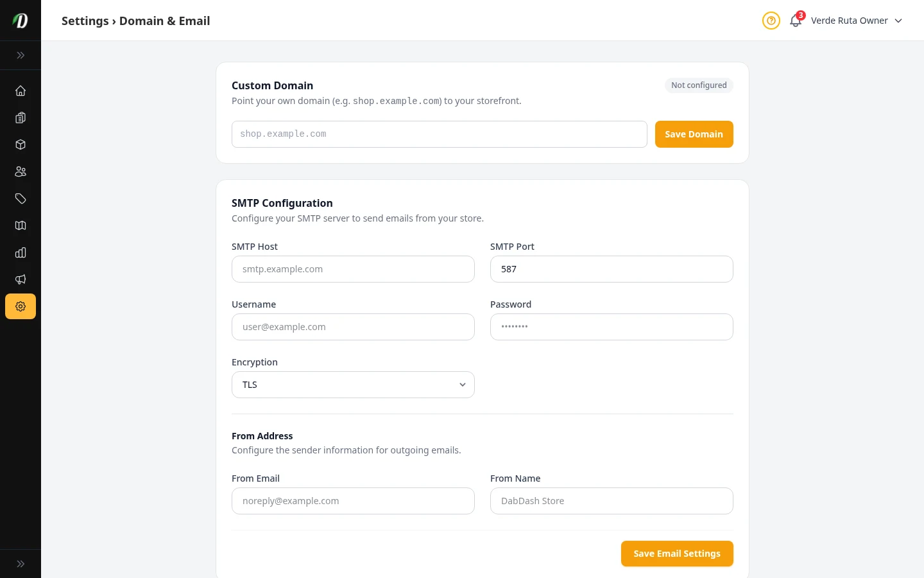
Task: Focus the SMTP Host input field
Action: pos(353,269)
